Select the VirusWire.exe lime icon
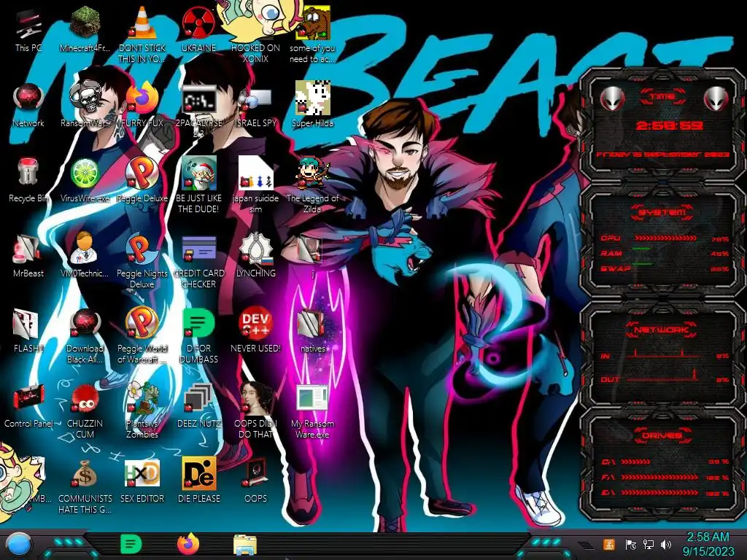The height and width of the screenshot is (560, 747). 85,174
